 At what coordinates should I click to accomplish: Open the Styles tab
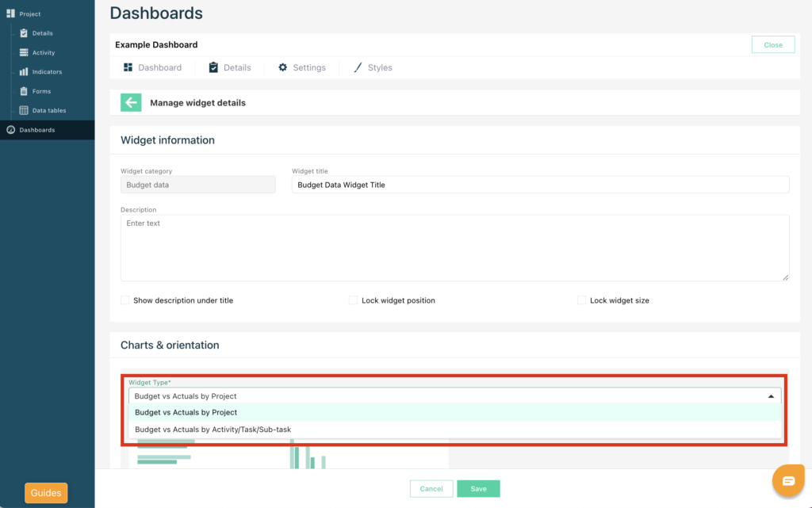point(373,67)
